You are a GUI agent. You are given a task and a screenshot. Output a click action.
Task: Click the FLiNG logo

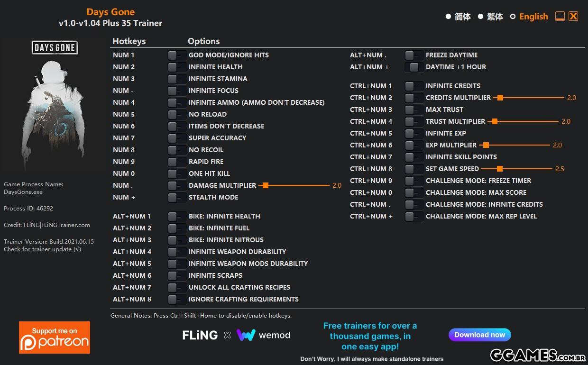(200, 335)
